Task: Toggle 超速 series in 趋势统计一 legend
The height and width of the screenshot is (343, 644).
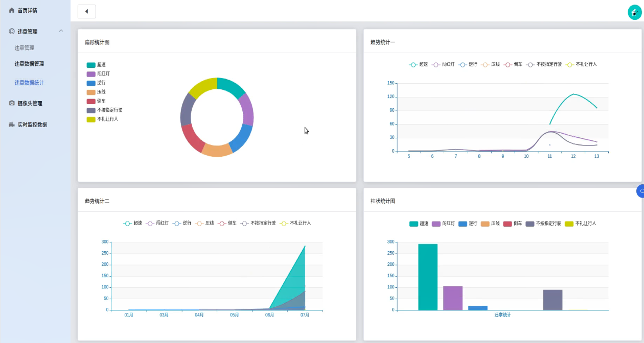Action: [x=419, y=65]
